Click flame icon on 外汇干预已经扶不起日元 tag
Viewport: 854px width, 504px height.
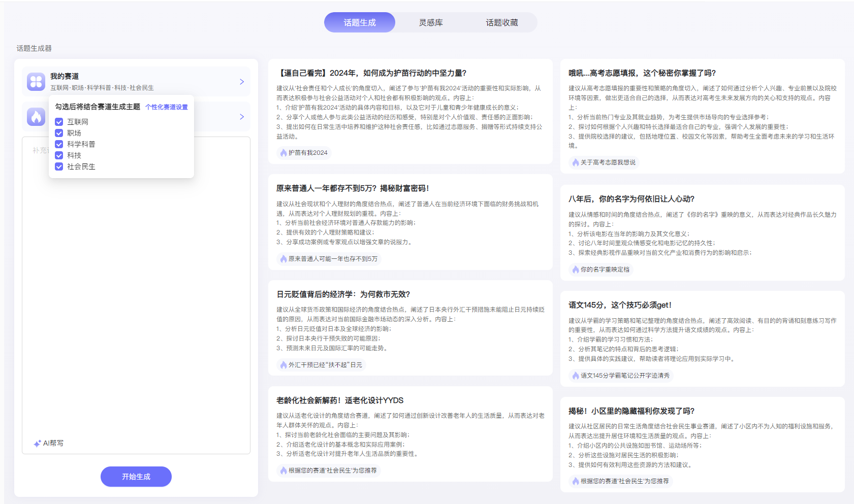[283, 365]
